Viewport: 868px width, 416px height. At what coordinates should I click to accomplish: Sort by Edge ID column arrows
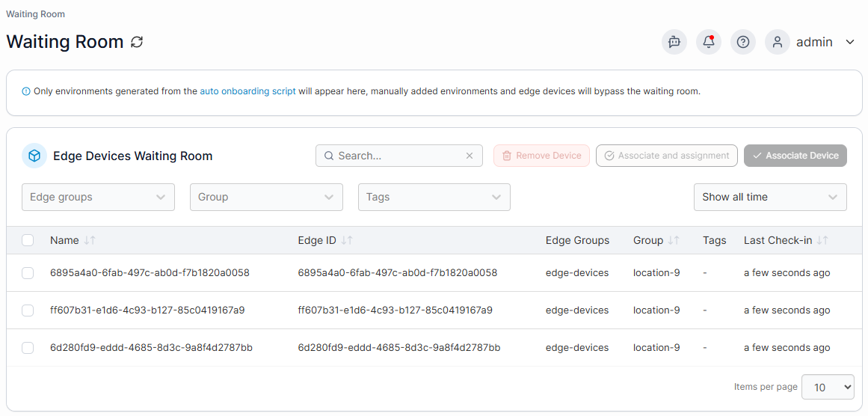pyautogui.click(x=347, y=240)
